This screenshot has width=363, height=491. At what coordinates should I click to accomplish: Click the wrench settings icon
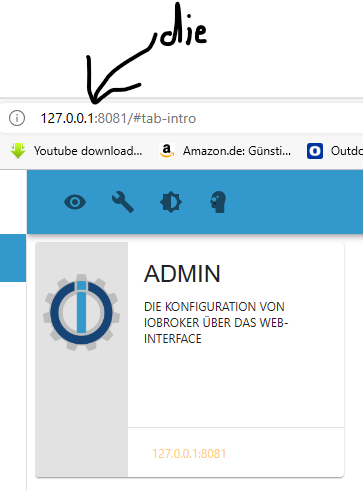click(123, 202)
